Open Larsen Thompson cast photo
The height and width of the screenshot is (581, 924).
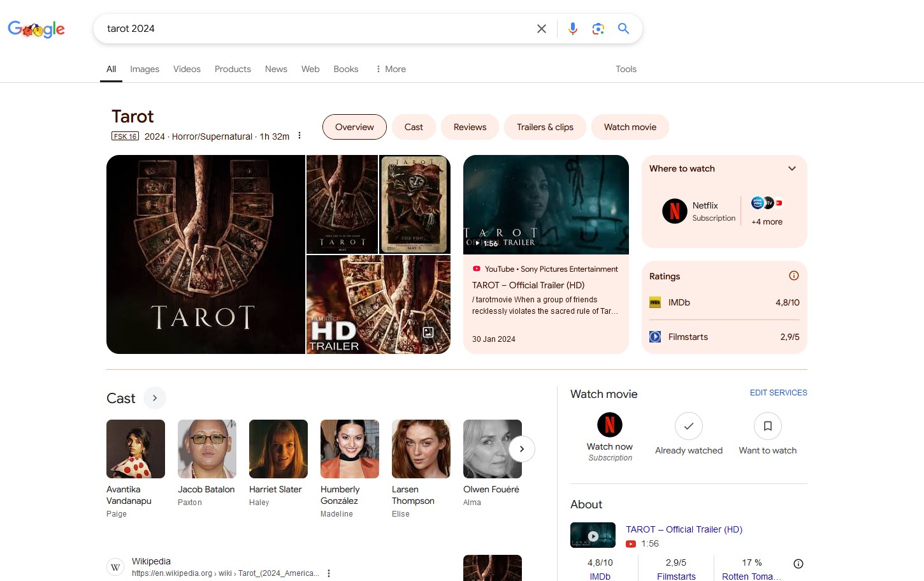point(421,449)
